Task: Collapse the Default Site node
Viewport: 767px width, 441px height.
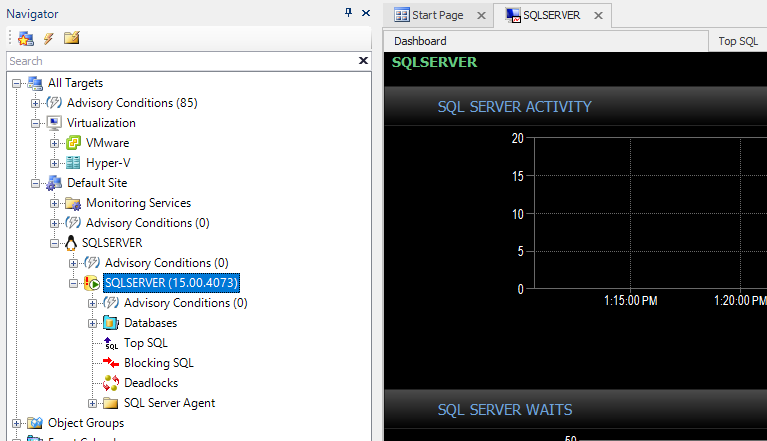Action: click(x=35, y=183)
